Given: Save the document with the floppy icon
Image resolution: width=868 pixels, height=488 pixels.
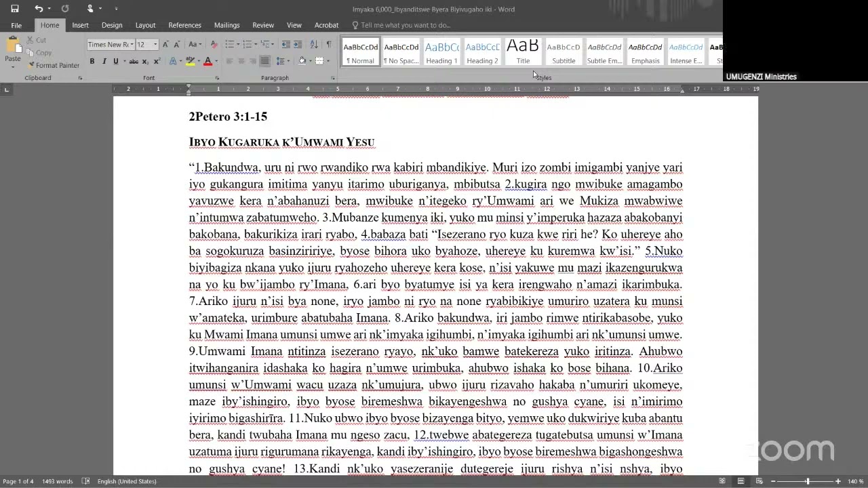Looking at the screenshot, I should 15,9.
